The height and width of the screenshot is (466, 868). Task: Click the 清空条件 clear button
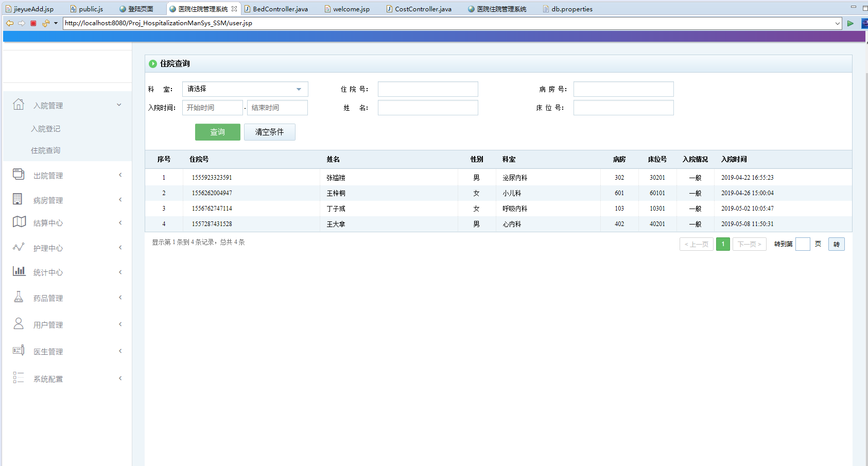[269, 132]
